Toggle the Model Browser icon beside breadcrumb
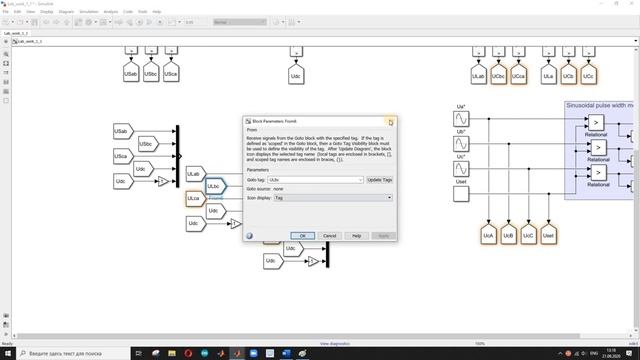The height and width of the screenshot is (360, 640). 6,42
